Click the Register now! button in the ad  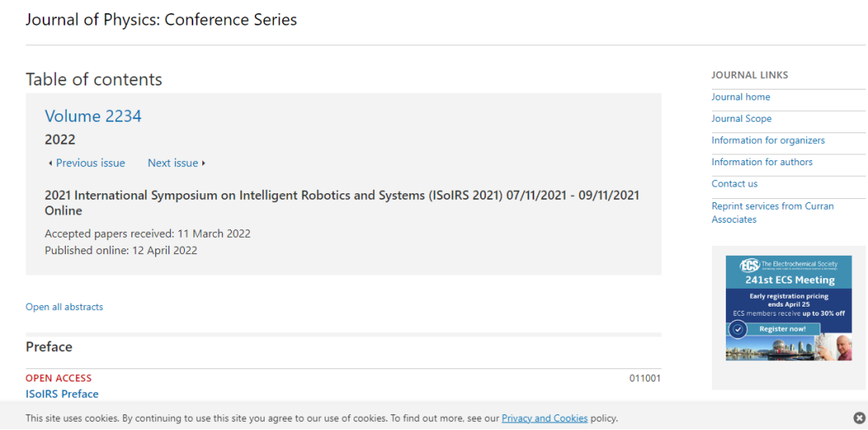783,329
